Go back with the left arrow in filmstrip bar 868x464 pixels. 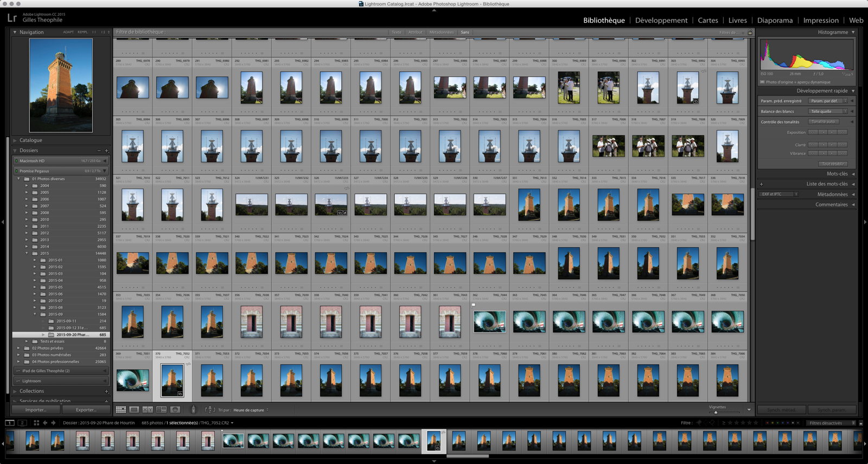point(45,423)
